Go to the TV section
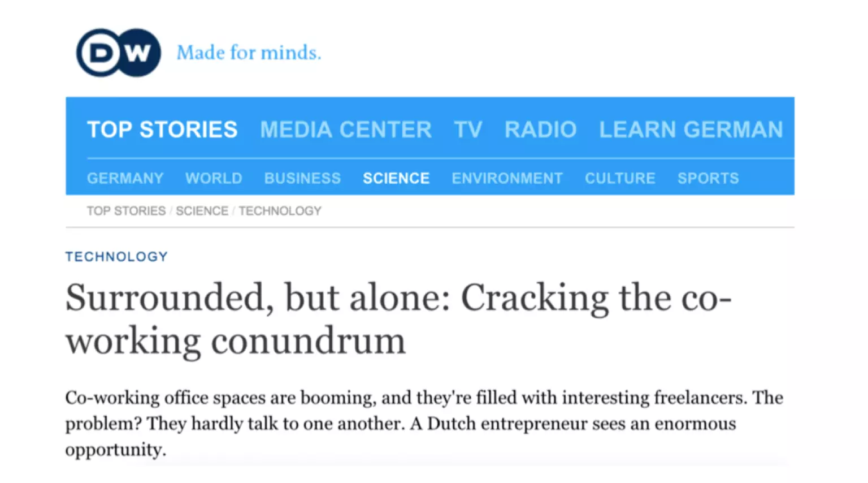 [x=468, y=130]
